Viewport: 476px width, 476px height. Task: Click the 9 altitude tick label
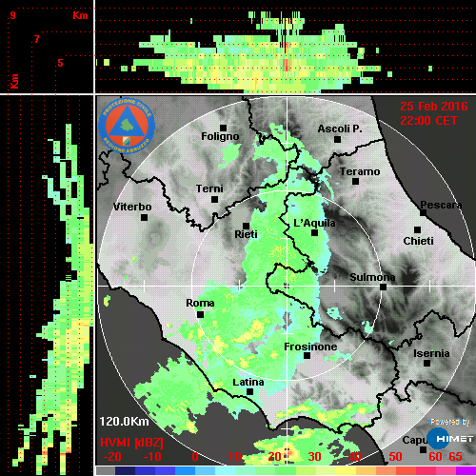point(12,15)
